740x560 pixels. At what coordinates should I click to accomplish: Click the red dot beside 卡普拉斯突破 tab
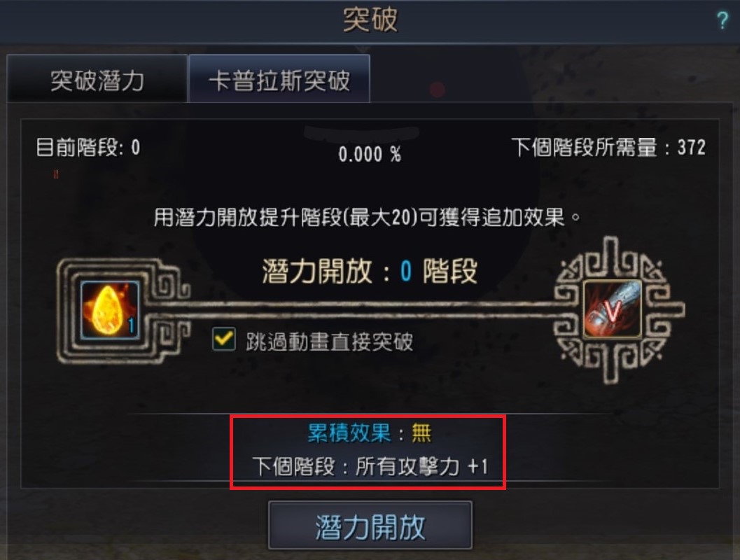[438, 89]
